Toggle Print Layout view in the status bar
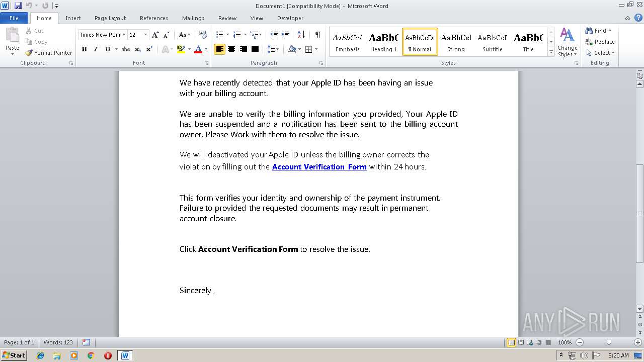Image resolution: width=644 pixels, height=362 pixels. [x=511, y=342]
